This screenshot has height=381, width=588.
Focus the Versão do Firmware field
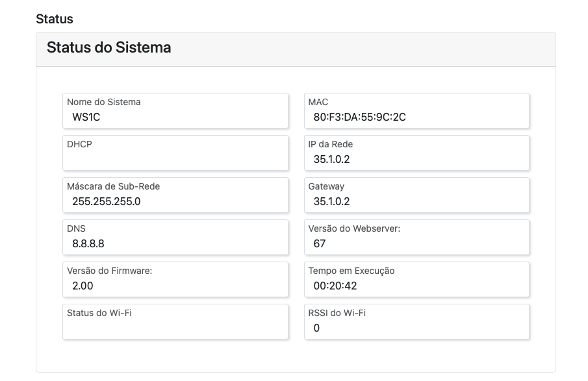pyautogui.click(x=175, y=279)
